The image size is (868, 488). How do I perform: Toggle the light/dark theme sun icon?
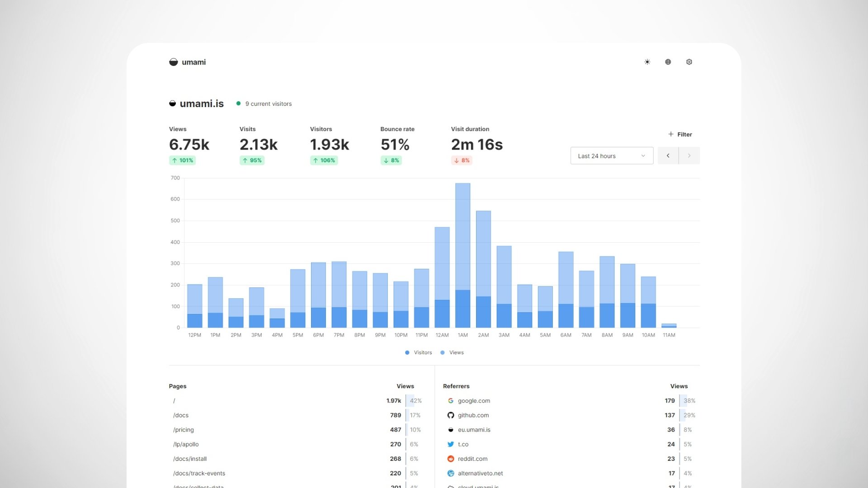point(647,62)
